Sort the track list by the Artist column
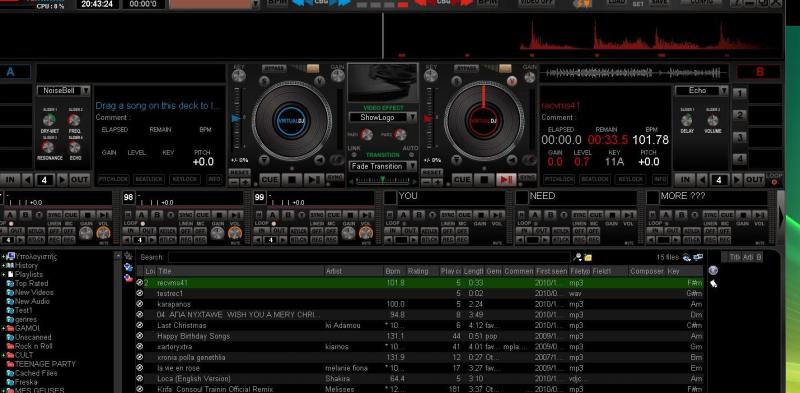 (x=354, y=272)
